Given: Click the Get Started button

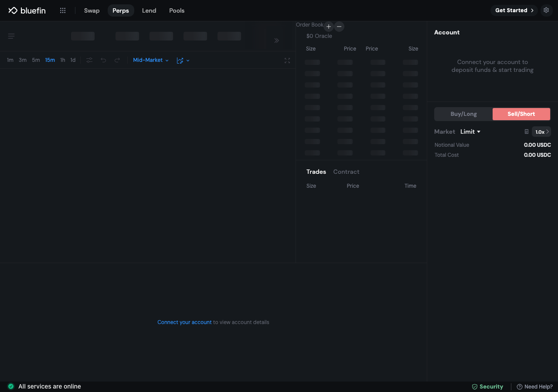Looking at the screenshot, I should click(514, 10).
